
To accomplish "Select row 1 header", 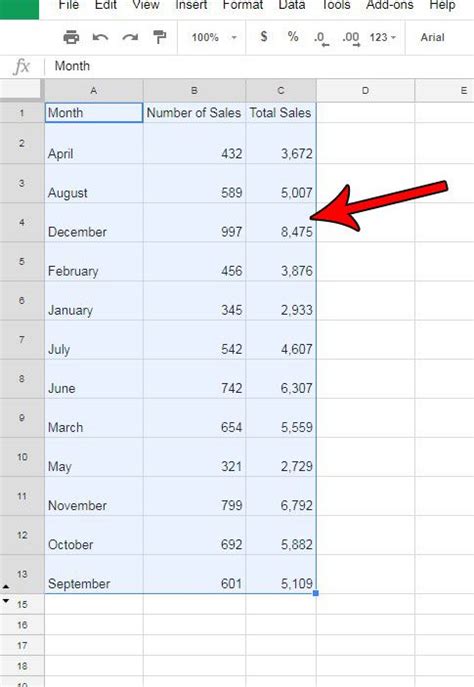I will coord(22,113).
